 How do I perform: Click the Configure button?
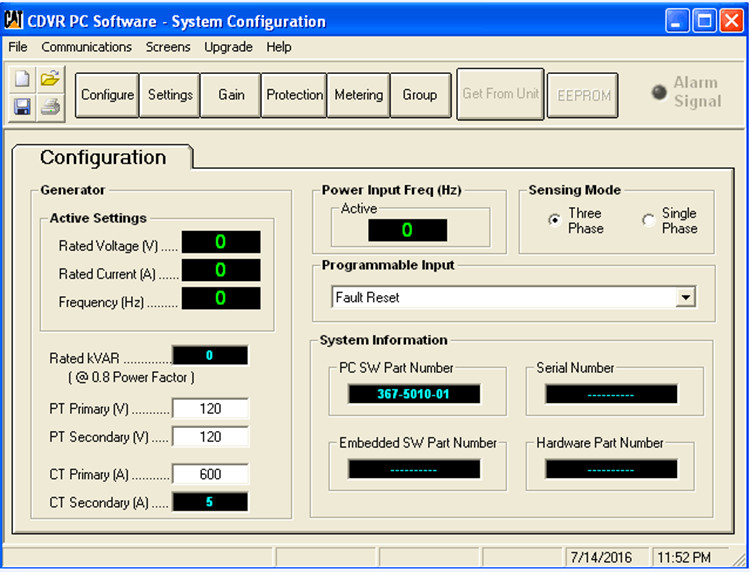[x=107, y=95]
